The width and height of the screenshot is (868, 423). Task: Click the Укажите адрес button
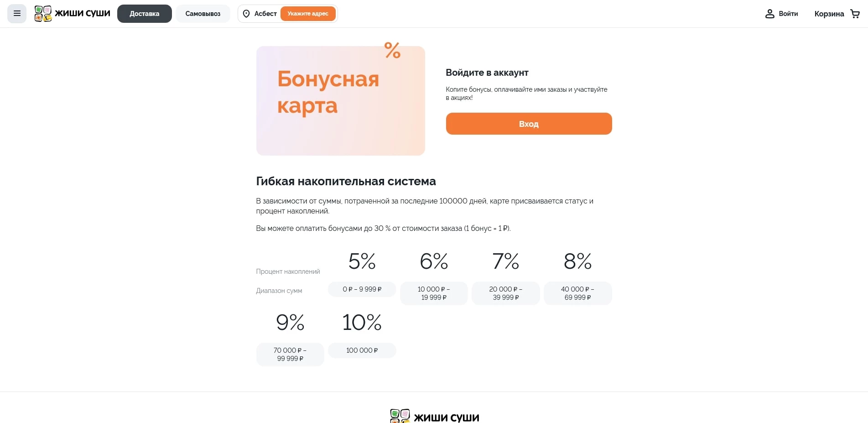coord(308,14)
